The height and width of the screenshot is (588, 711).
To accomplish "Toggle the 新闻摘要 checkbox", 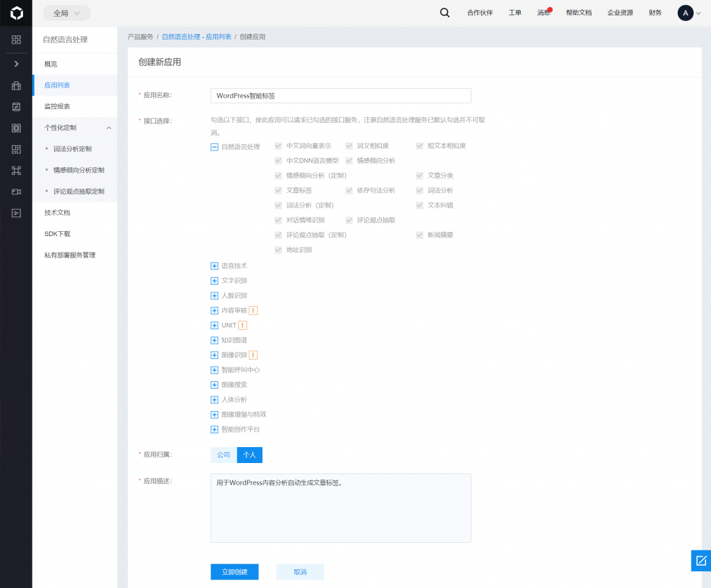I will tap(420, 235).
